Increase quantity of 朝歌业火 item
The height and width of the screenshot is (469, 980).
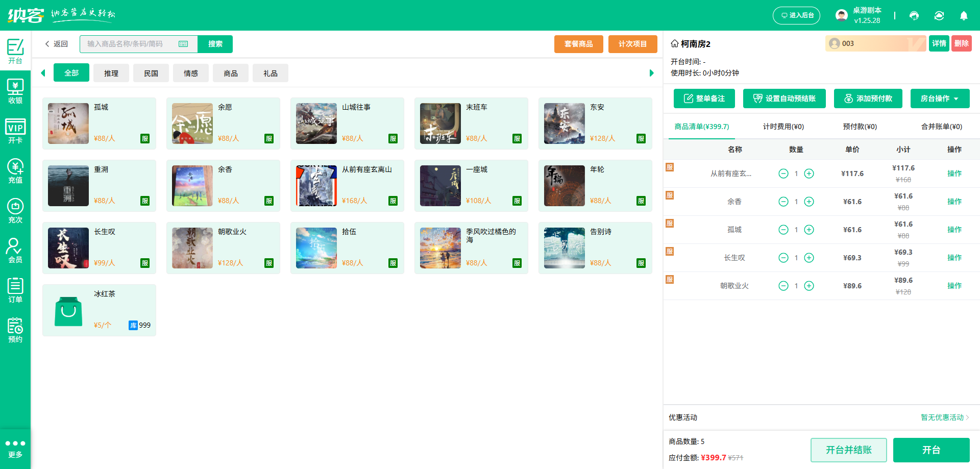pos(809,286)
